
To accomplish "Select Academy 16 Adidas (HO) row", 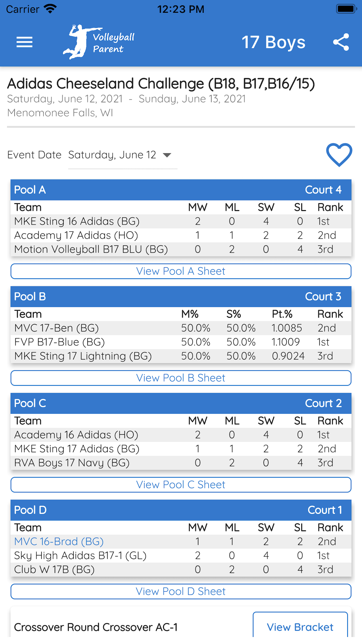I will 181,435.
